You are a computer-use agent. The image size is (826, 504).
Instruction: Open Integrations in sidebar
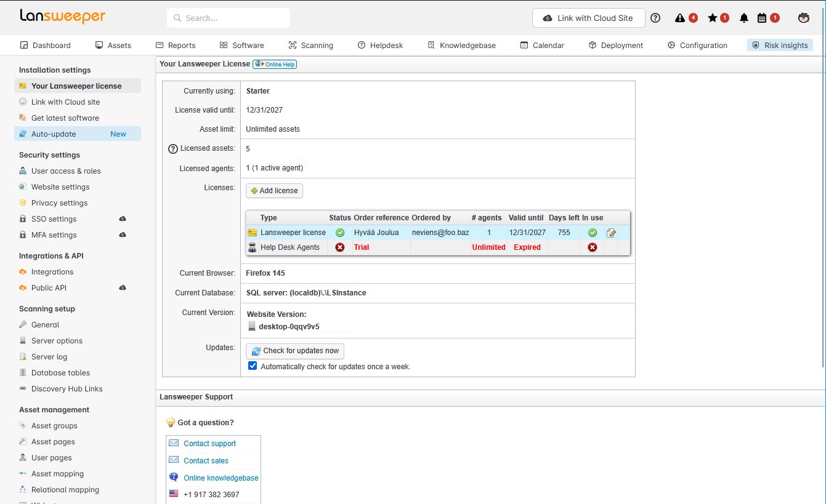click(78, 272)
